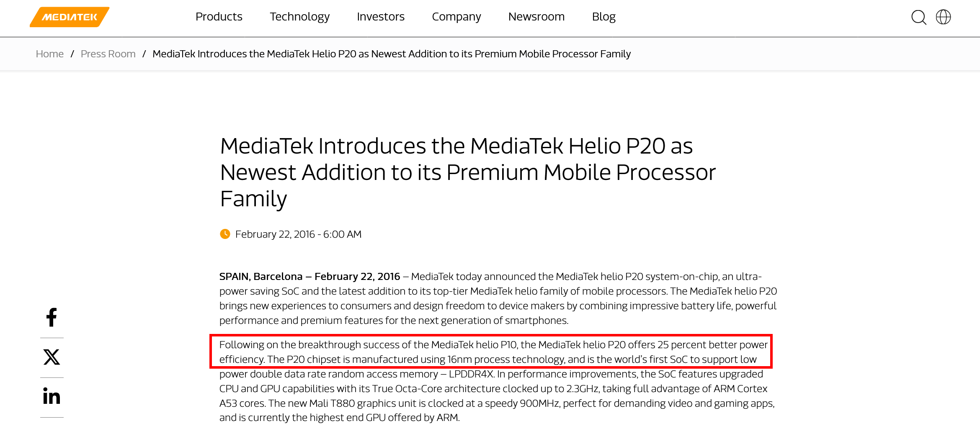This screenshot has height=426, width=980.
Task: Click the February 22, 2016 publish date
Action: click(x=298, y=234)
